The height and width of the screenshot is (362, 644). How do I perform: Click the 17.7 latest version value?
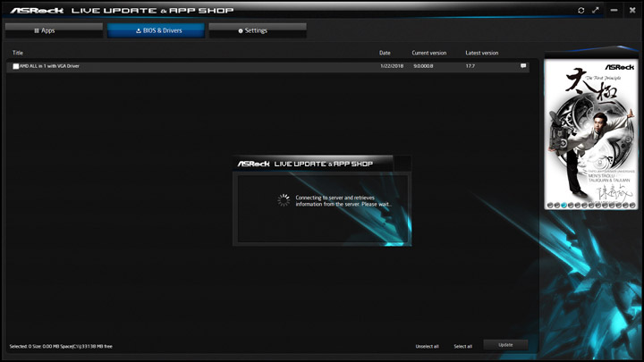[x=470, y=66]
